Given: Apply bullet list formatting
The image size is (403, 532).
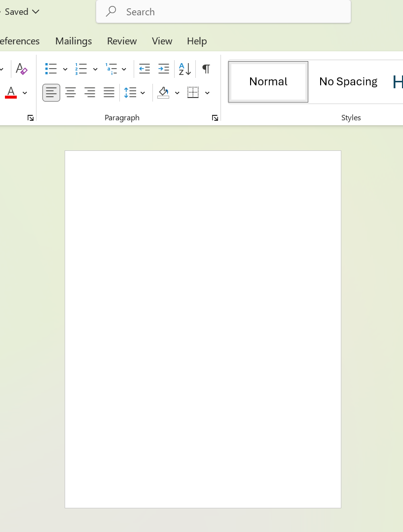Looking at the screenshot, I should (51, 69).
